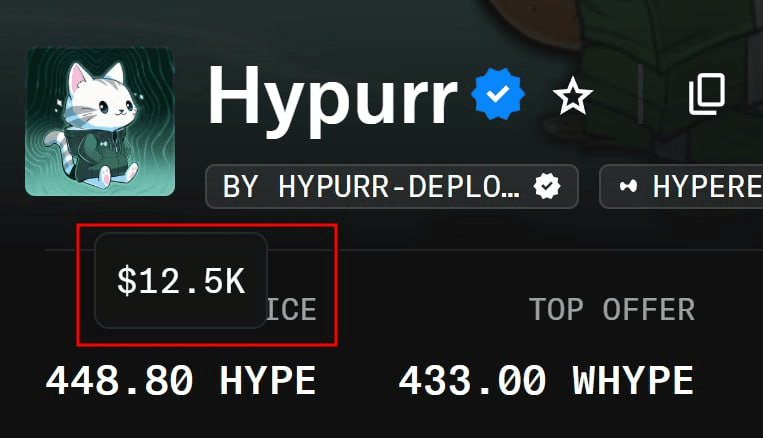Select the 433.00 top offer number
763x438 pixels.
[x=472, y=381]
